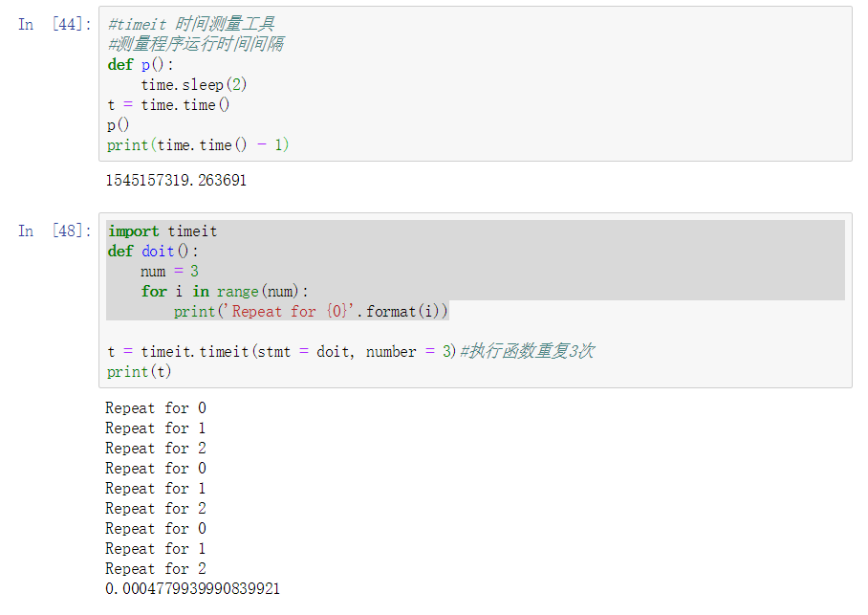Place cursor on '#timeit 时间测量工具' comment line
This screenshot has height=615, width=868.
click(191, 24)
